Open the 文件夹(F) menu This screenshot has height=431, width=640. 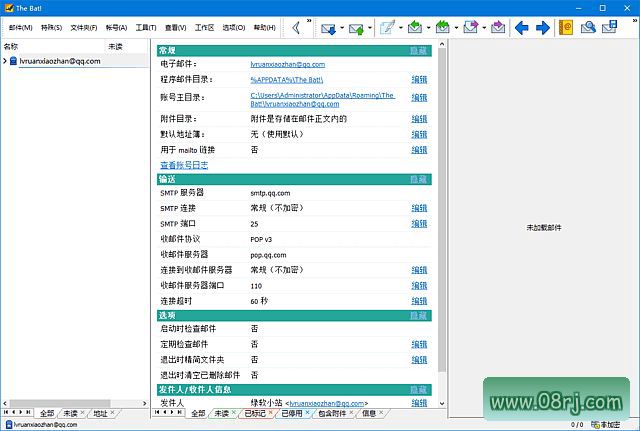pyautogui.click(x=84, y=28)
